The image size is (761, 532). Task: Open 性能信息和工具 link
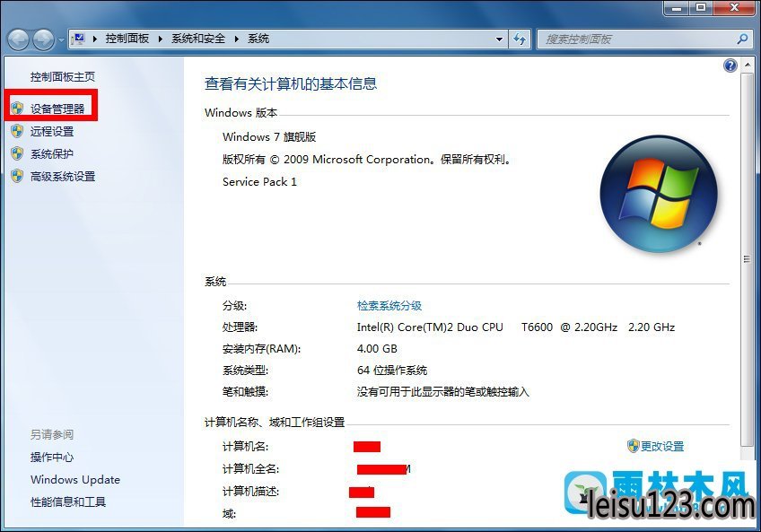pos(68,501)
